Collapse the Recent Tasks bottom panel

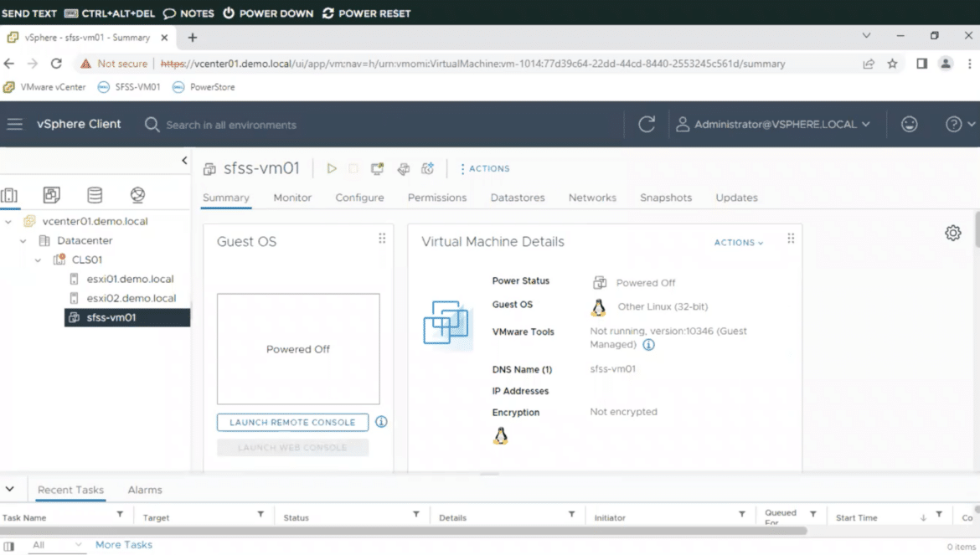(x=10, y=490)
